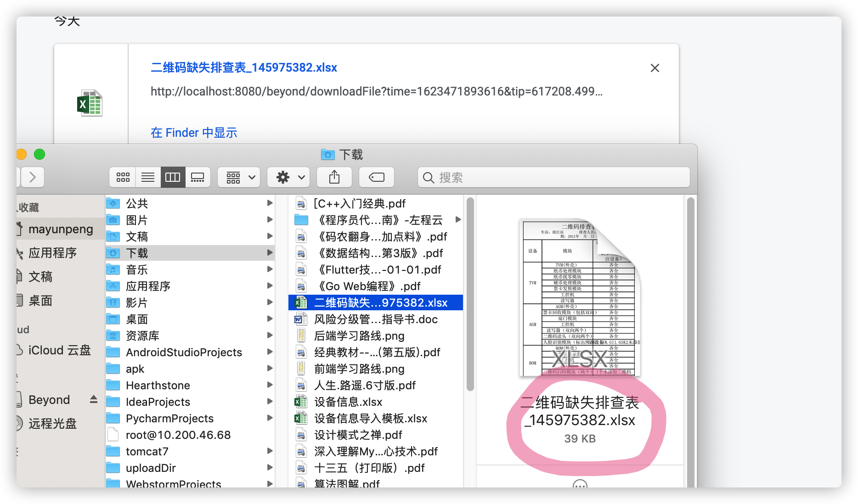Select the 设备信息导入模板.xlsx Excel icon

coord(301,418)
